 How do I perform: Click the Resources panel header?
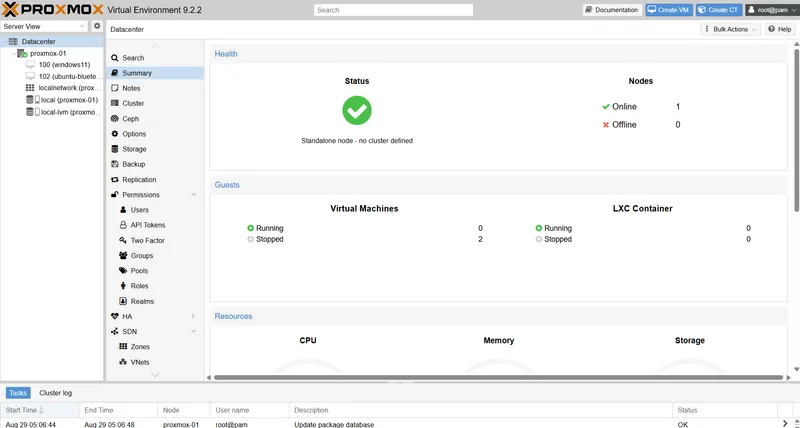(x=498, y=316)
